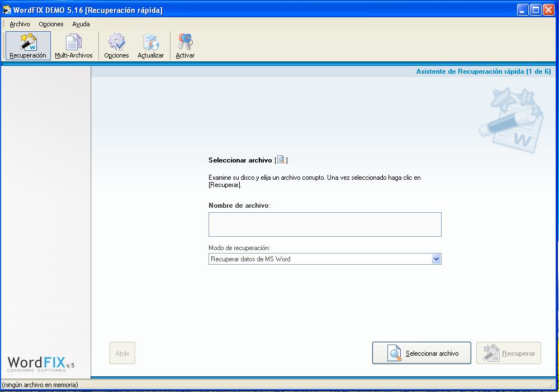Click the Activar keys icon
Image resolution: width=559 pixels, height=392 pixels.
185,46
